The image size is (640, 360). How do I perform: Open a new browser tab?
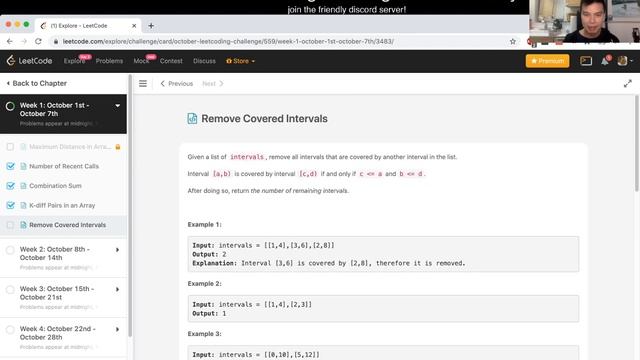151,26
